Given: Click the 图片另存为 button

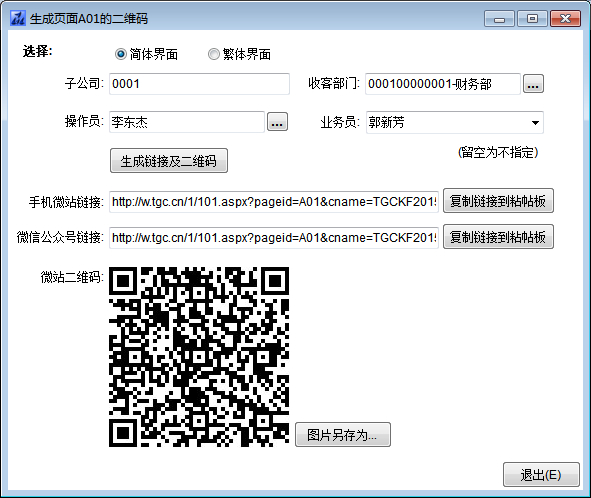Looking at the screenshot, I should pyautogui.click(x=343, y=435).
